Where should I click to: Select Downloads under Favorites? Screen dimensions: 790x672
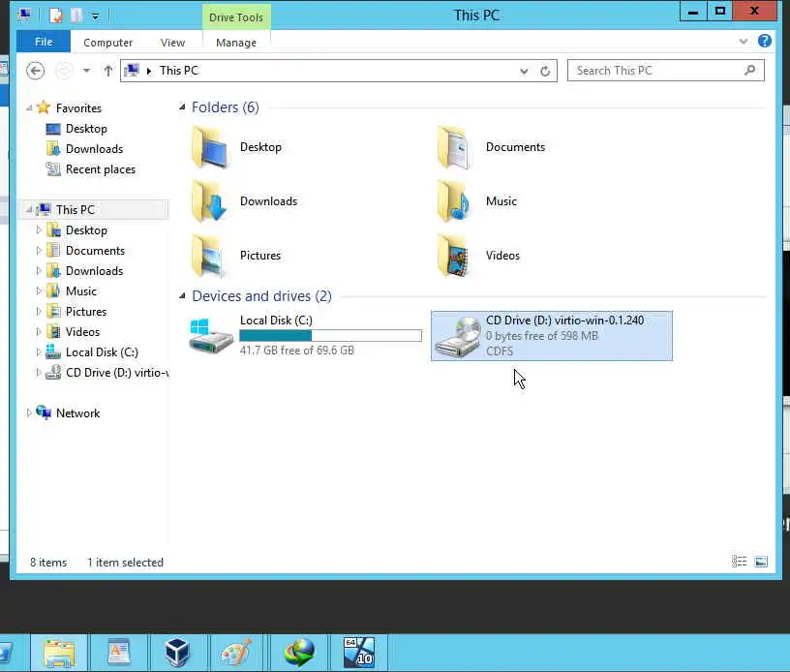point(94,148)
